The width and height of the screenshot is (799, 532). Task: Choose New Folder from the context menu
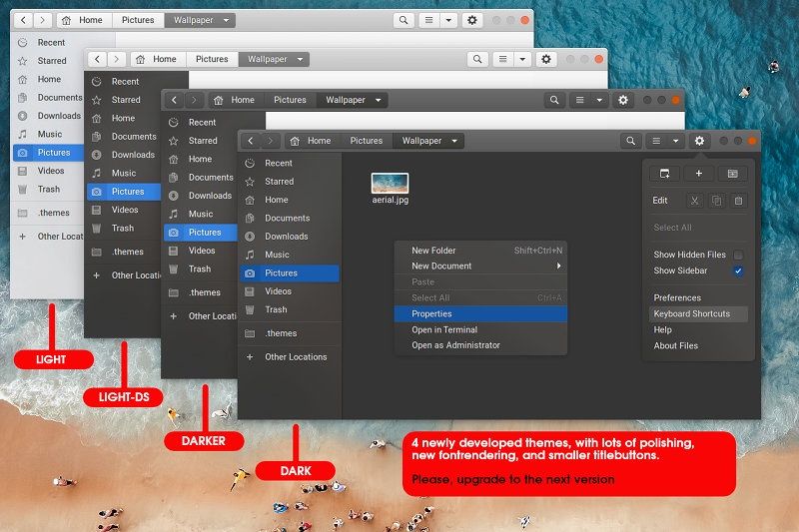pyautogui.click(x=480, y=251)
